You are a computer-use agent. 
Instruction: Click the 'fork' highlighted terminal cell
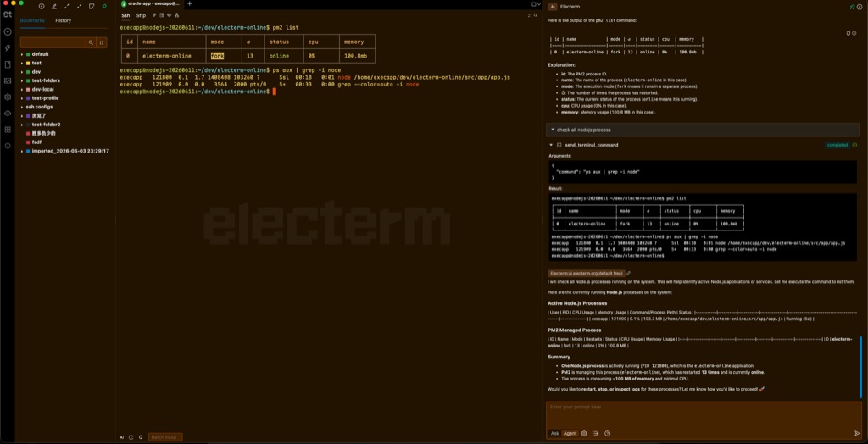point(217,56)
